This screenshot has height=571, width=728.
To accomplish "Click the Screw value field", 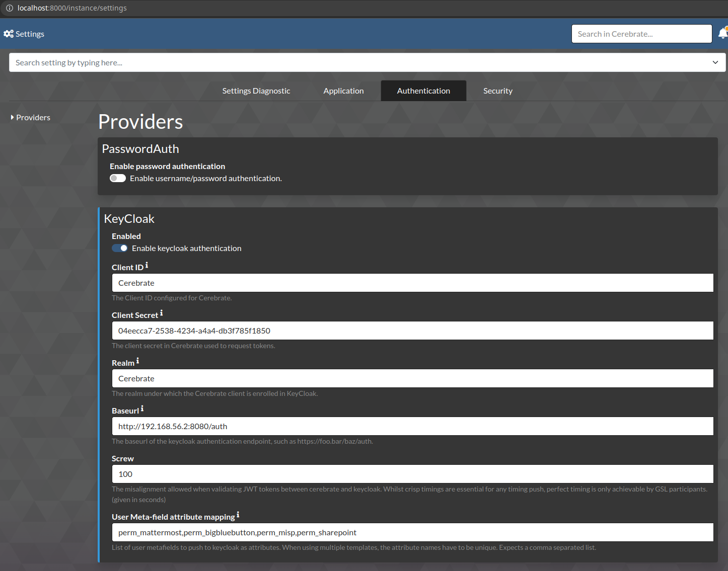I will 412,474.
